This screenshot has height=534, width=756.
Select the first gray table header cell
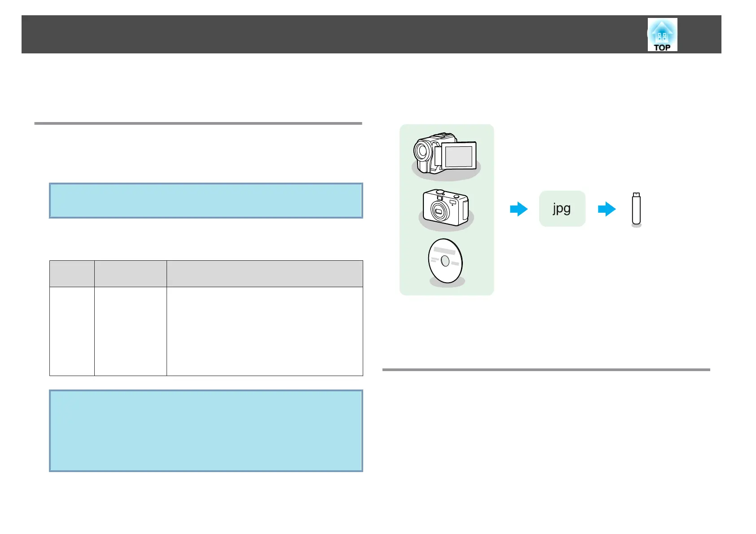pos(72,274)
